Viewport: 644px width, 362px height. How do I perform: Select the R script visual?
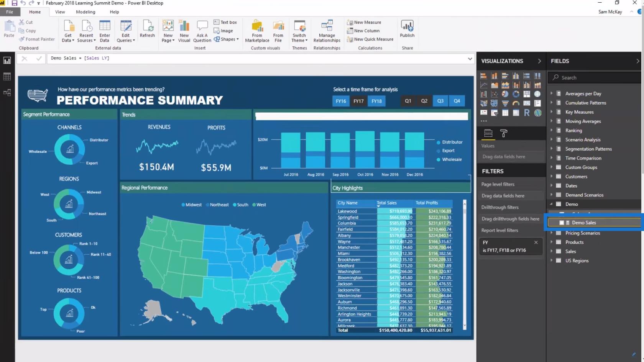(x=527, y=113)
